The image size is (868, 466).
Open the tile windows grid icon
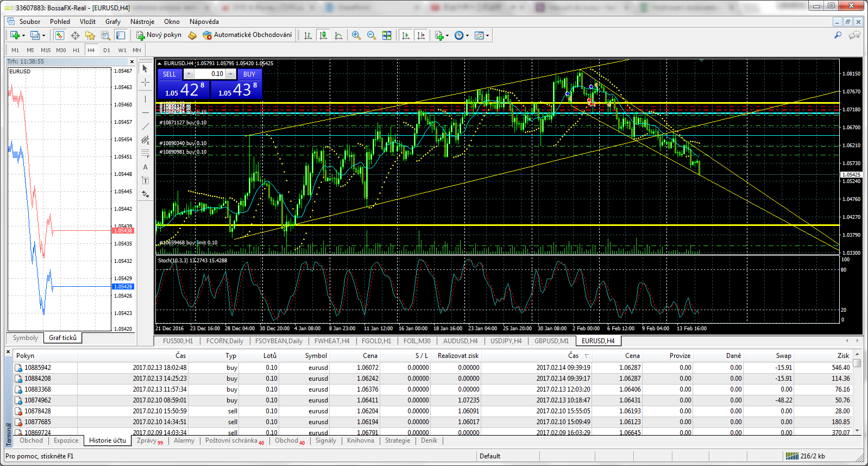(387, 35)
